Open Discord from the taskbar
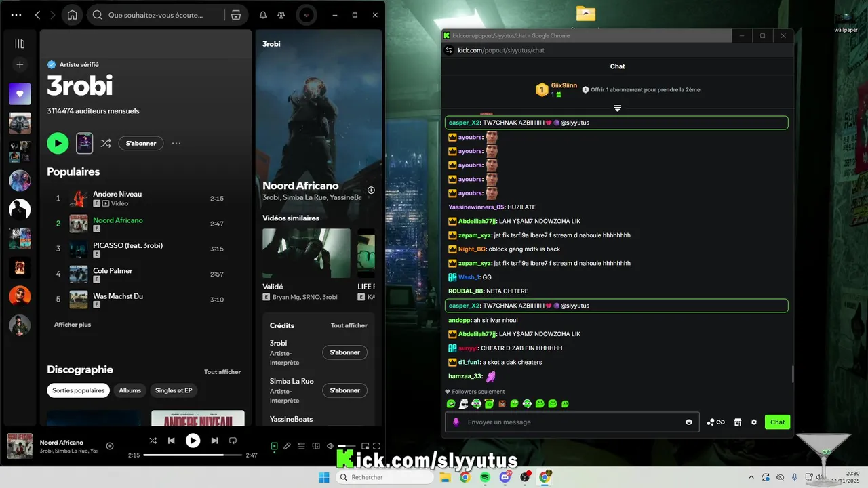This screenshot has width=868, height=488. point(505,477)
